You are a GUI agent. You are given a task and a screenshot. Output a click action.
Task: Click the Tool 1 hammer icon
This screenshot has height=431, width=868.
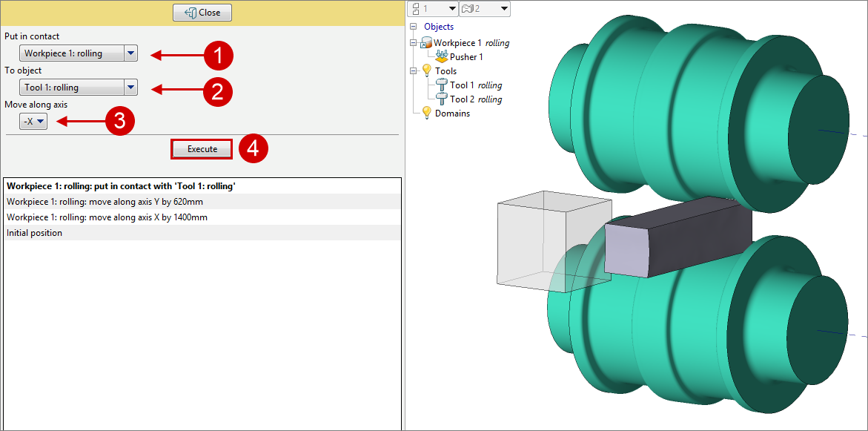pos(441,85)
